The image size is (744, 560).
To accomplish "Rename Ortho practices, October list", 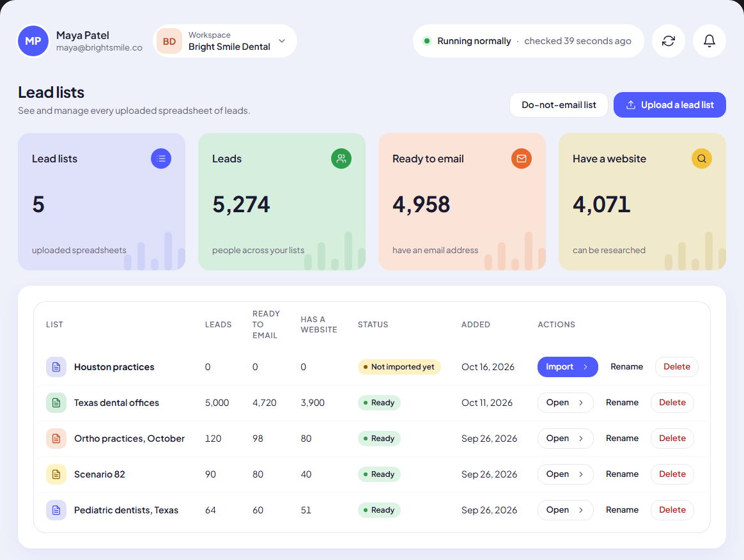I will (622, 439).
